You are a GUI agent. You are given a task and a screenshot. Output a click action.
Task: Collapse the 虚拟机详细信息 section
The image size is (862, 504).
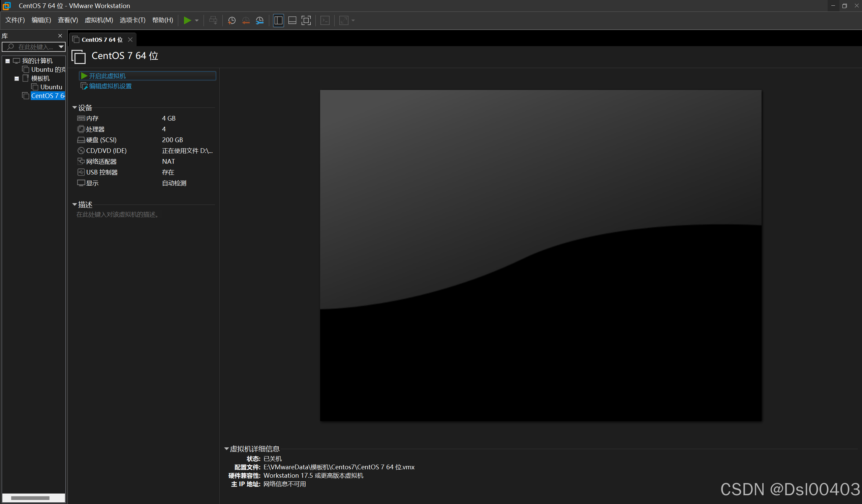(226, 449)
